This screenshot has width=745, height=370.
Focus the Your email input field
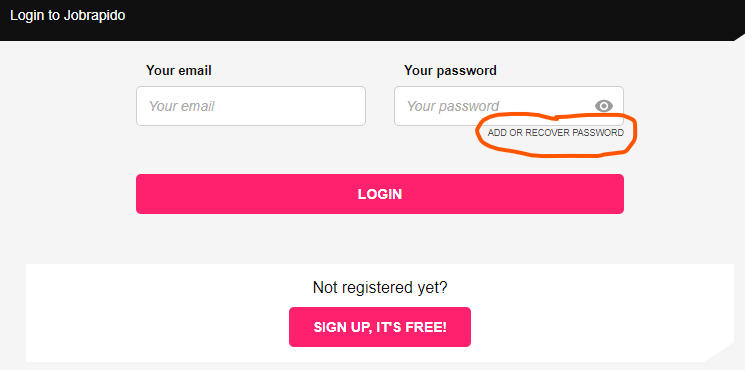coord(251,106)
